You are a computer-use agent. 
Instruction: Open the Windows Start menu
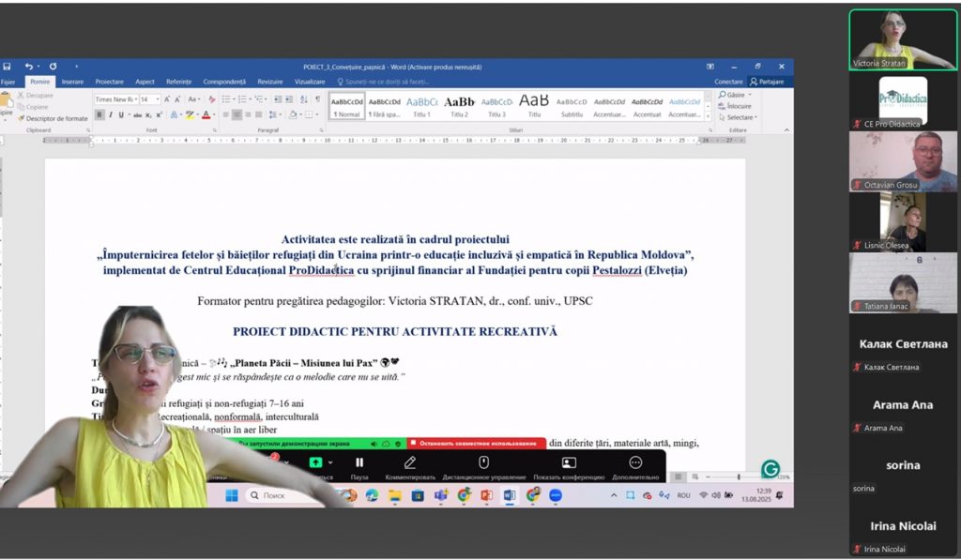[x=232, y=495]
